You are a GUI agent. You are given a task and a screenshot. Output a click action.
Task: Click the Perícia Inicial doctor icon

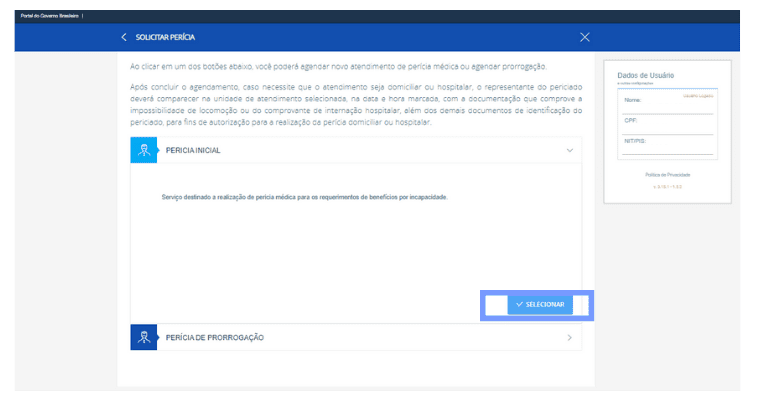144,150
